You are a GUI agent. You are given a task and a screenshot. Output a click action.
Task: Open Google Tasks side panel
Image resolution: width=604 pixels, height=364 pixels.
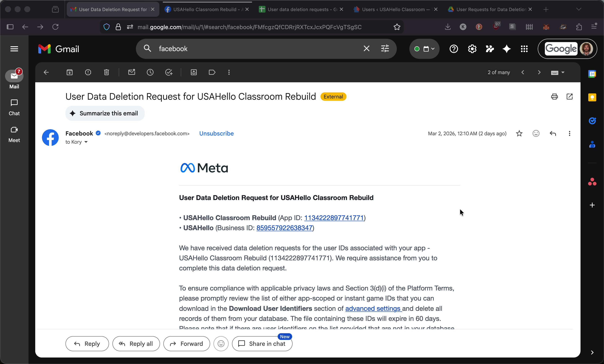[x=592, y=121]
